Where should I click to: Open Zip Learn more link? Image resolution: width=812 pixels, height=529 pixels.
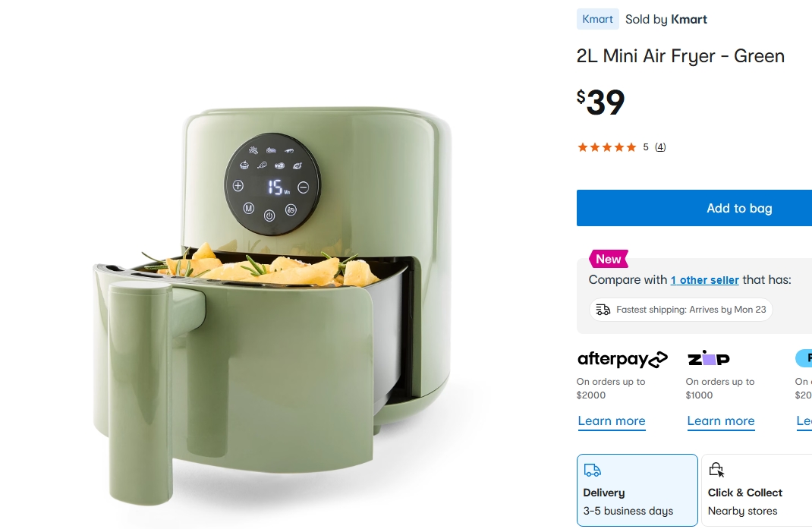click(721, 421)
